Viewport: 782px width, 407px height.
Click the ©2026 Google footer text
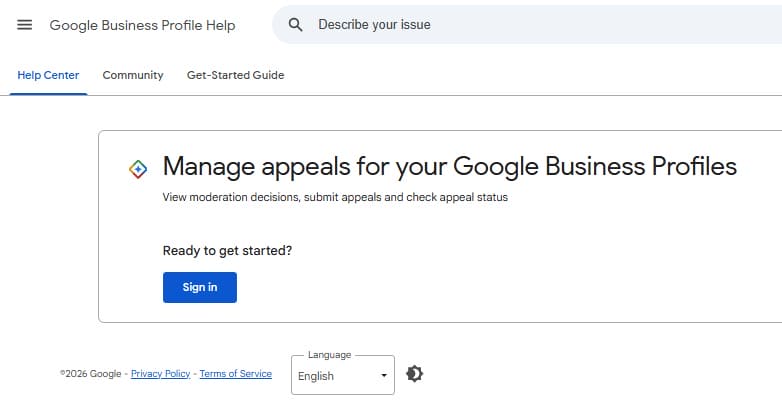point(91,374)
